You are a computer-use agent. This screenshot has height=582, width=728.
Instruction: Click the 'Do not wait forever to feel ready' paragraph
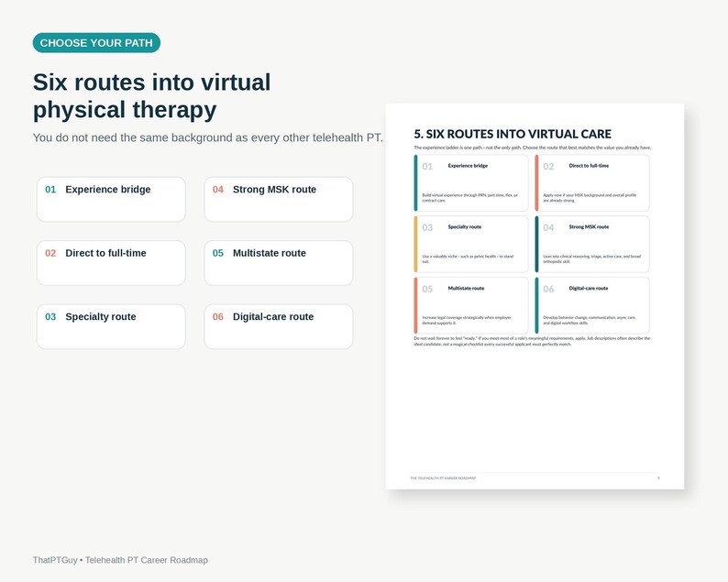(532, 341)
